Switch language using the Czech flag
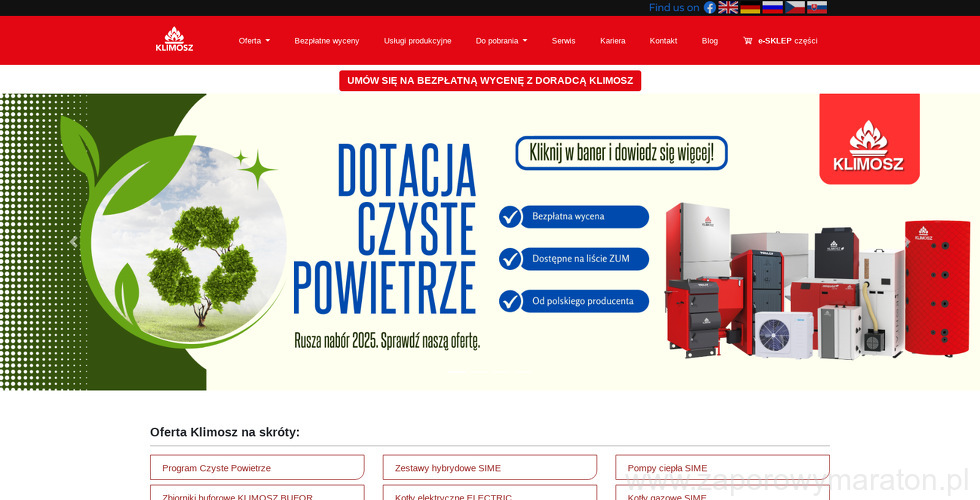 tap(795, 8)
